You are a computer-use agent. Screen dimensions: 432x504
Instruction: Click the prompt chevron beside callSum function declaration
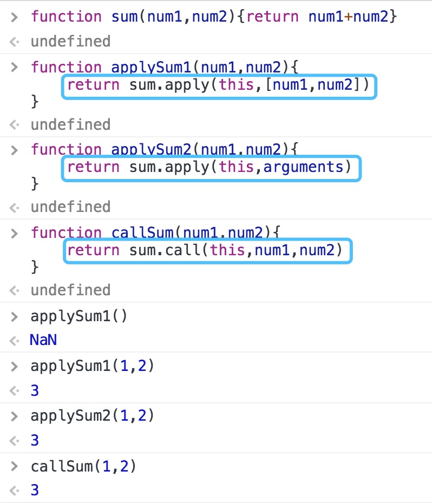(15, 233)
